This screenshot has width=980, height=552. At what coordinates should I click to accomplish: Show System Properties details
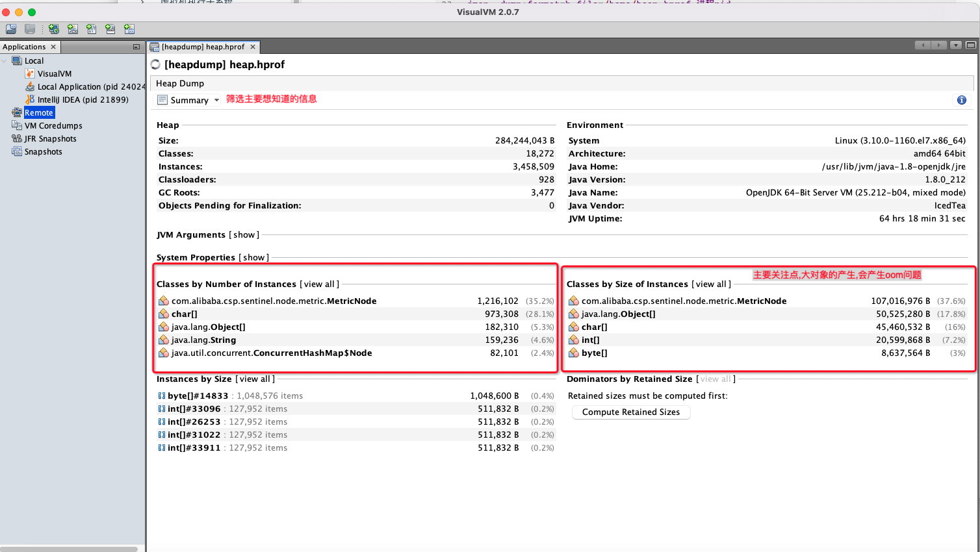tap(253, 258)
